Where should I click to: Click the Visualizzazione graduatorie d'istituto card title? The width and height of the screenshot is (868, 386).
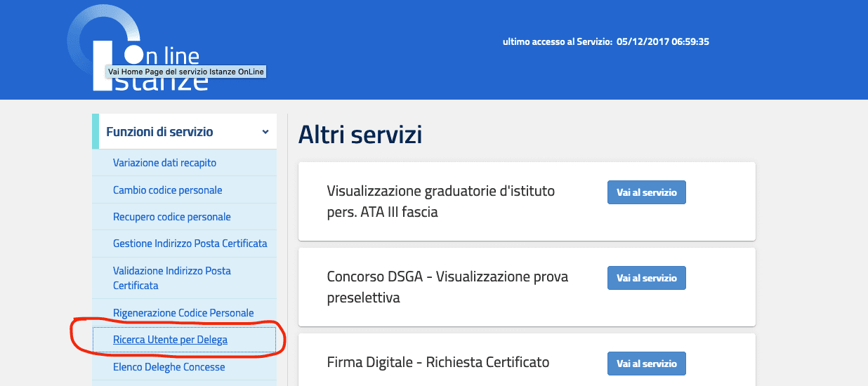point(440,201)
